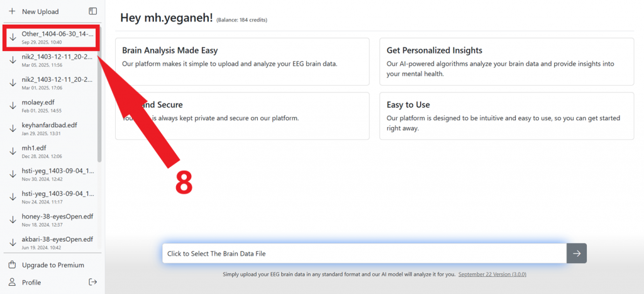The height and width of the screenshot is (294, 644).
Task: Click download arrow icon beside keyhanfardbad.edf
Action: 13,128
